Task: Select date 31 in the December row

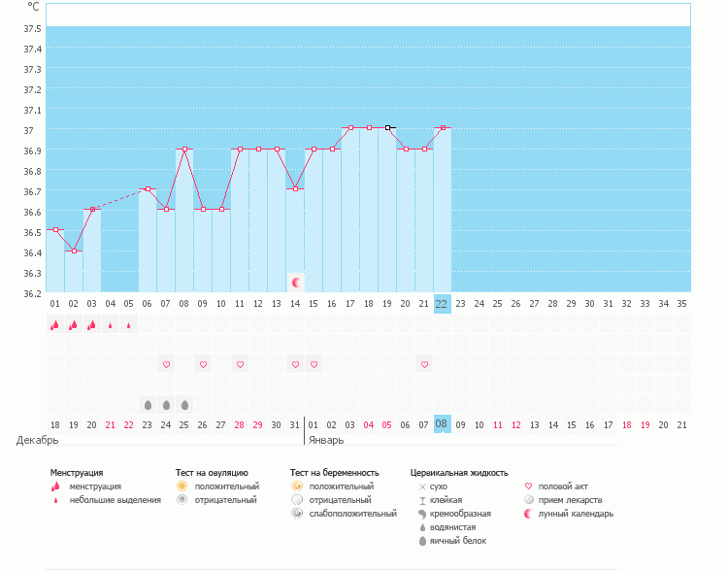Action: pyautogui.click(x=295, y=424)
